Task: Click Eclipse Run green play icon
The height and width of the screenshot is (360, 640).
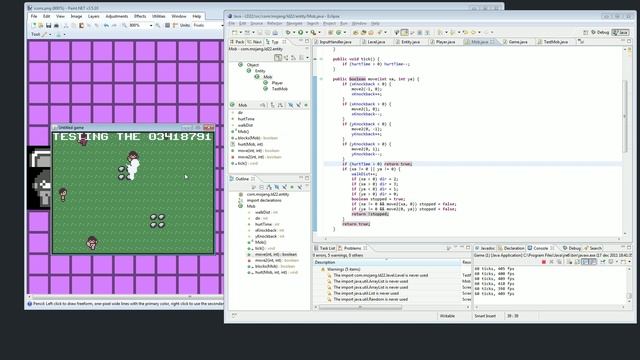Action: [300, 32]
